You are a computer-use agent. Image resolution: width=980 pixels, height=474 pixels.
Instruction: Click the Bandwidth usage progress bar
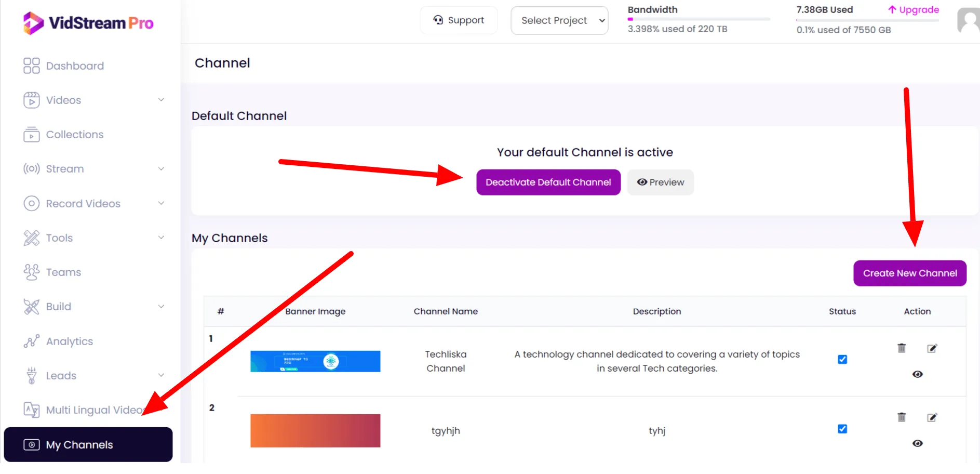click(699, 19)
